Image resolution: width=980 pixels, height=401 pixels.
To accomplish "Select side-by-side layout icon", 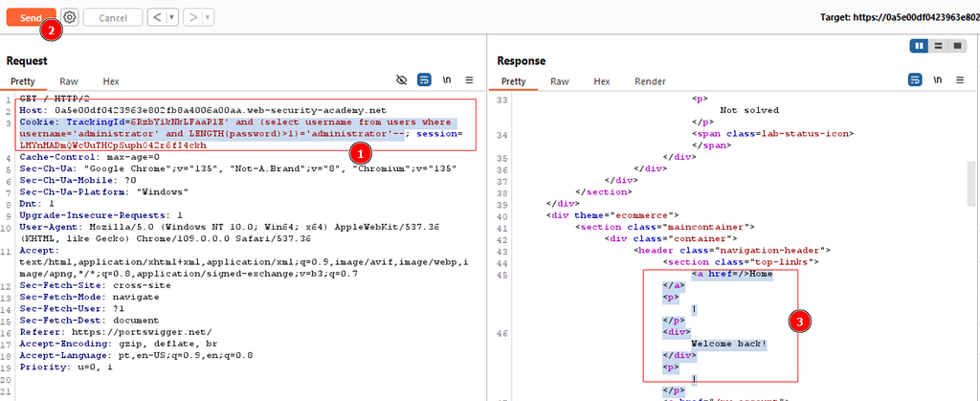I will [920, 46].
